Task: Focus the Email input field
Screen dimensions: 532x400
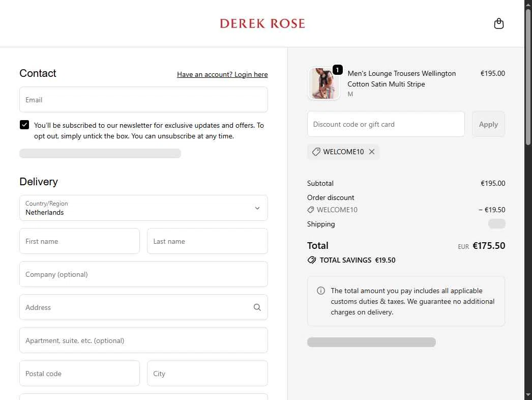Action: click(x=143, y=99)
